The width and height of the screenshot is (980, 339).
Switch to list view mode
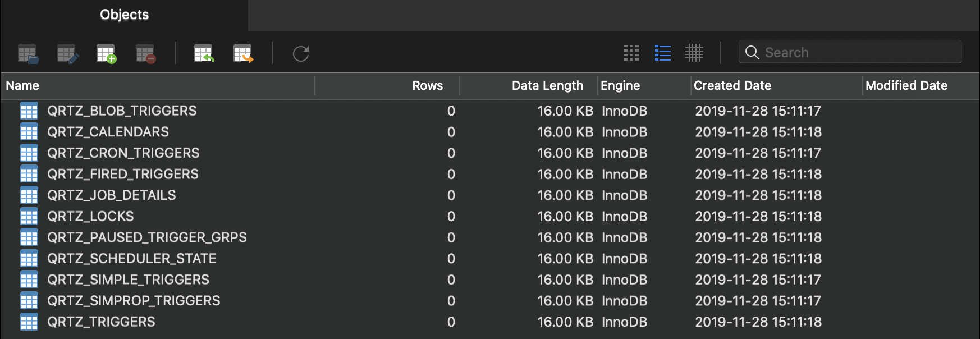(663, 53)
